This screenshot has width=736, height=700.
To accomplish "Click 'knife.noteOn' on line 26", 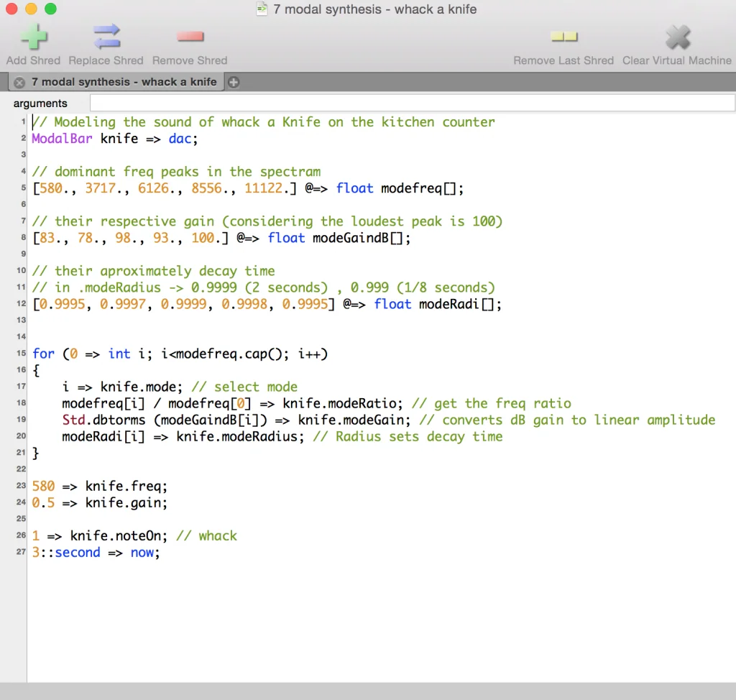I will click(x=116, y=535).
